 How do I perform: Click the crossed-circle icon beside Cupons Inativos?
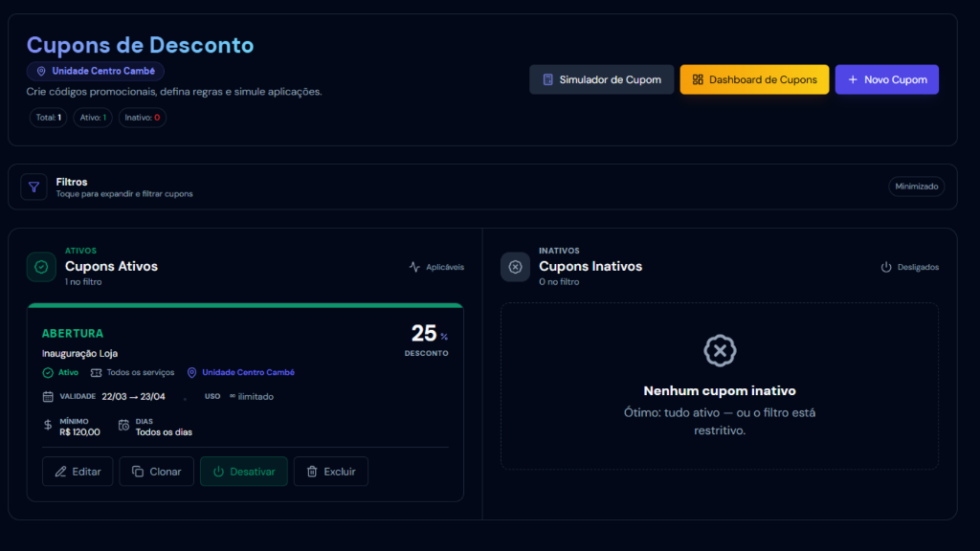pos(515,267)
